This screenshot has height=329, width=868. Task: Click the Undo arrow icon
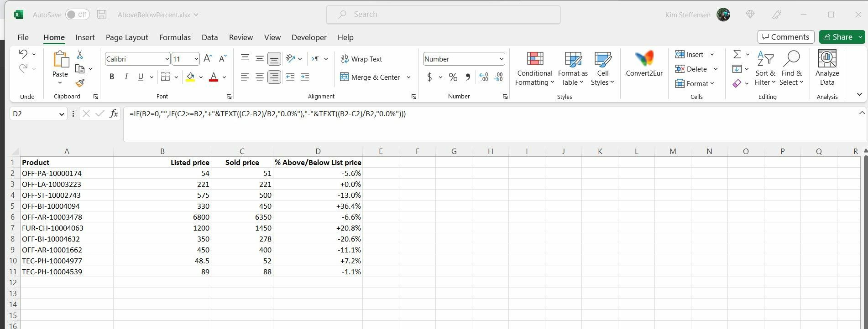point(23,54)
